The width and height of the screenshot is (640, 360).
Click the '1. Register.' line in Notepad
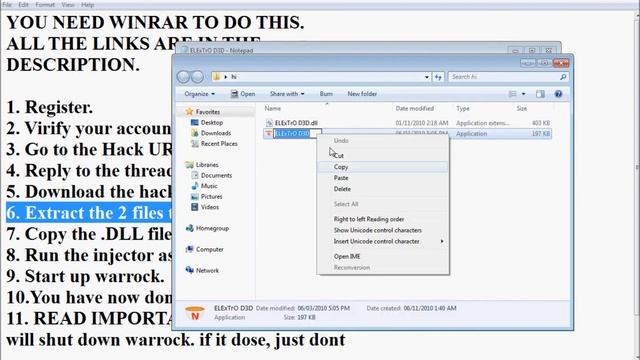[50, 107]
